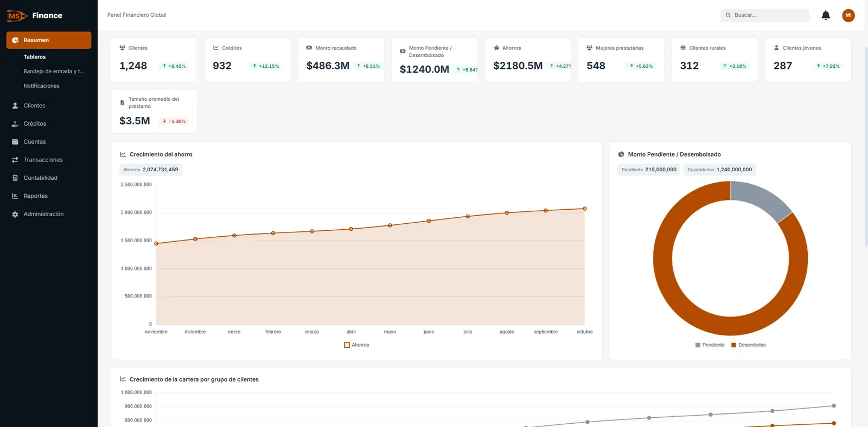Screen dimensions: 868x427
Task: Click the Ahorros piggy bank card icon
Action: tap(496, 48)
